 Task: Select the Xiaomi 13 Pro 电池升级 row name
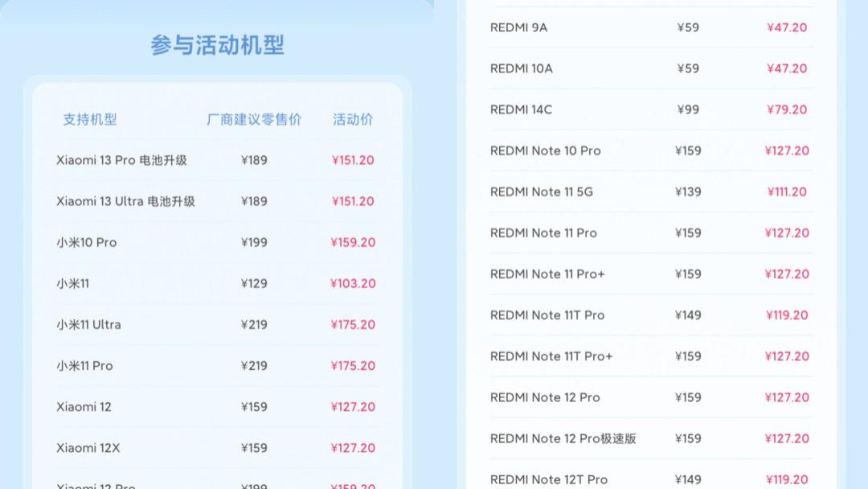[122, 160]
